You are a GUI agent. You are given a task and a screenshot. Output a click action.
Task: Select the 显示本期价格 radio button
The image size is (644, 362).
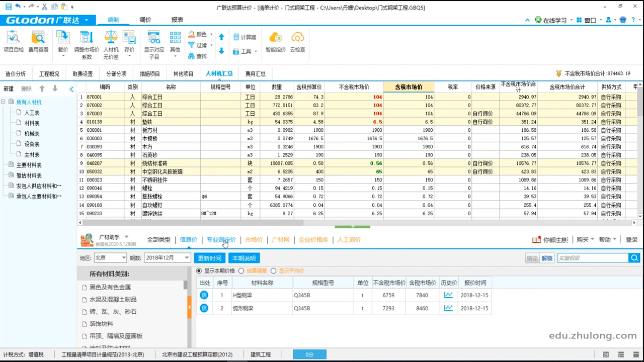(199, 271)
